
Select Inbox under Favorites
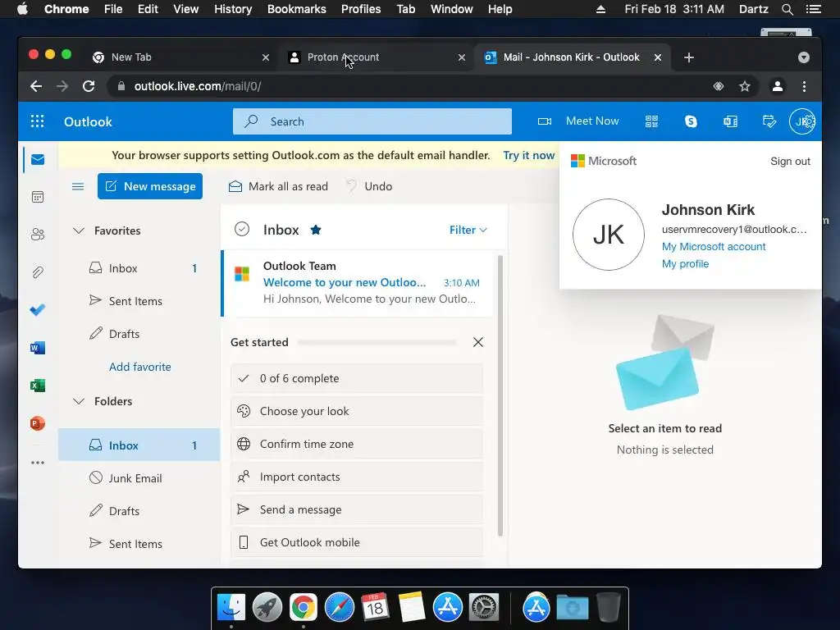(x=139, y=268)
